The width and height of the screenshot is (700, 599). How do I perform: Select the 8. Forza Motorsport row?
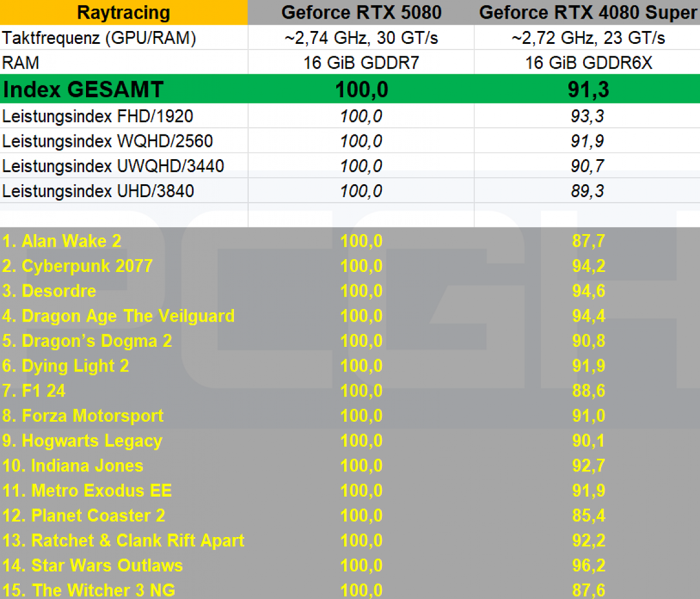coord(350,416)
